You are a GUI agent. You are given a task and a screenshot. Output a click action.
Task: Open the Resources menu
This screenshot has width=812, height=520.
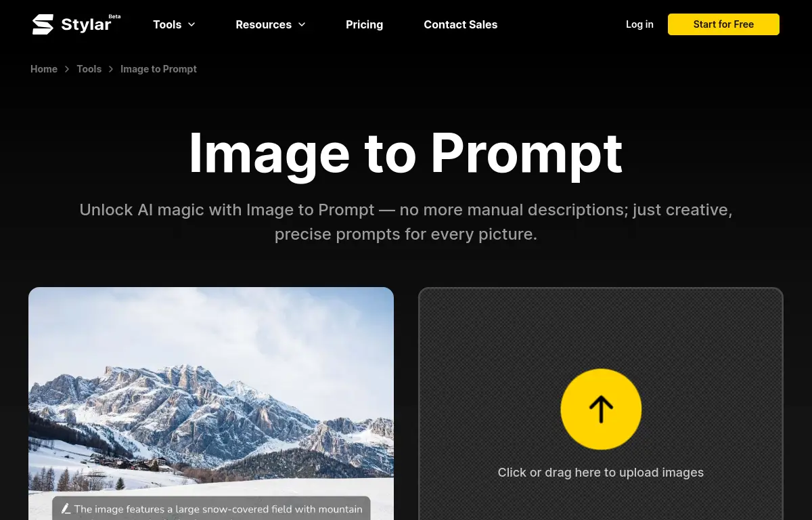[271, 24]
